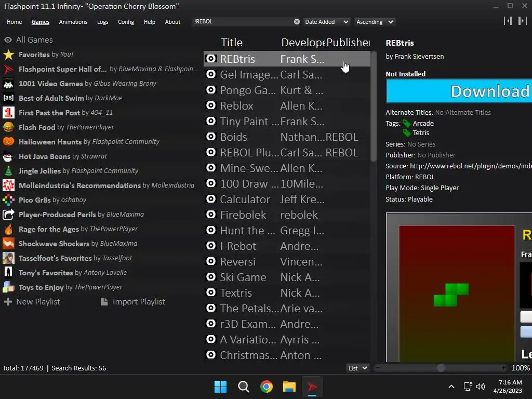
Task: Open the Home tab
Action: (14, 22)
